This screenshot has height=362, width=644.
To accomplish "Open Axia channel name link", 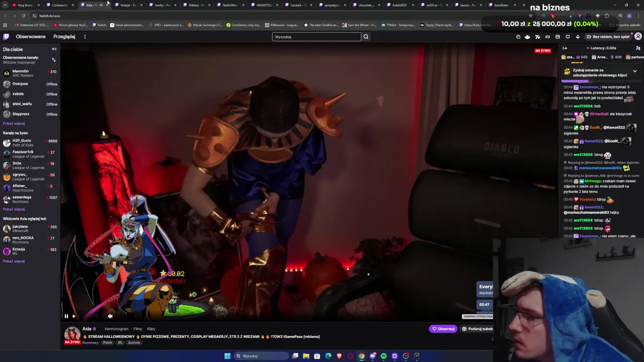I will (x=87, y=329).
